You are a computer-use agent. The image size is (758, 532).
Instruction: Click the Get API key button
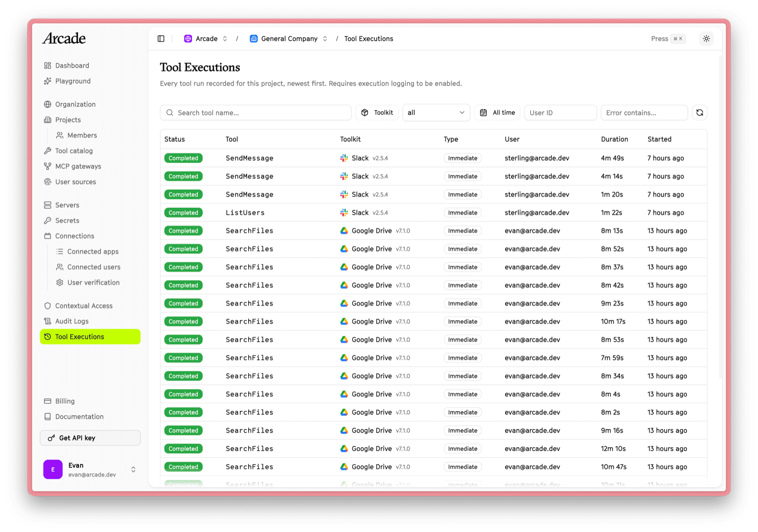(90, 438)
